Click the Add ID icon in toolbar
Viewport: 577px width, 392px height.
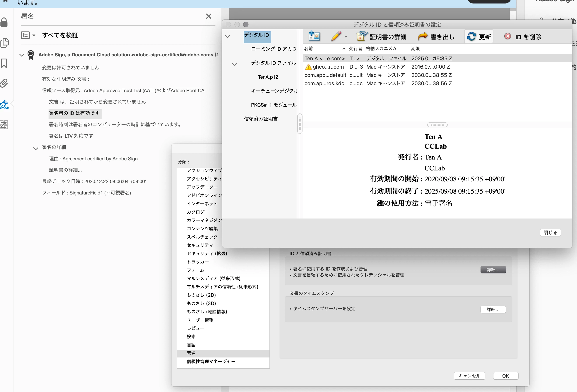pos(314,36)
